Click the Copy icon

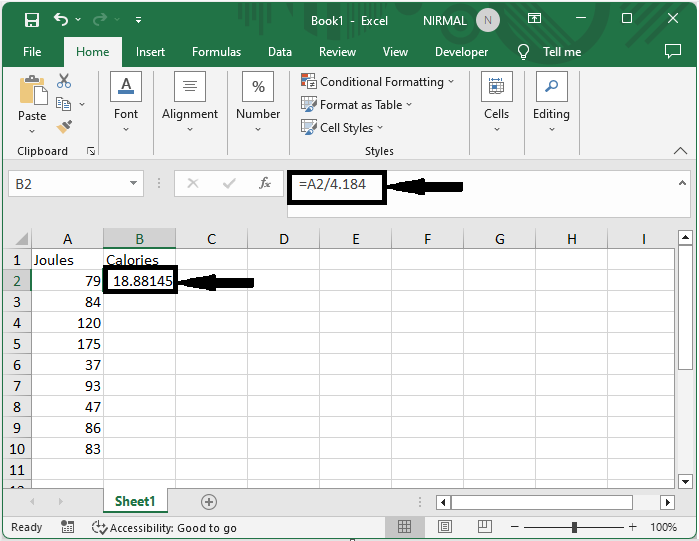[x=63, y=104]
